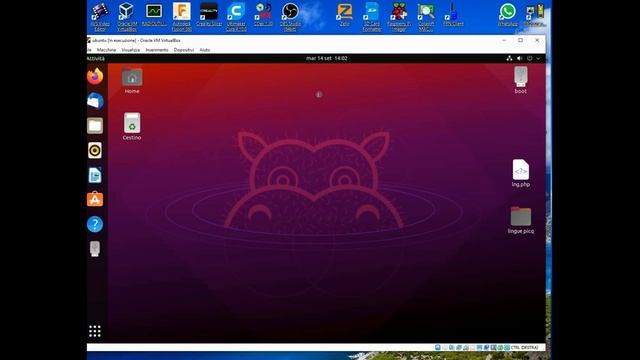Maximize the VirtualBox window
The image size is (640, 360).
pyautogui.click(x=520, y=40)
